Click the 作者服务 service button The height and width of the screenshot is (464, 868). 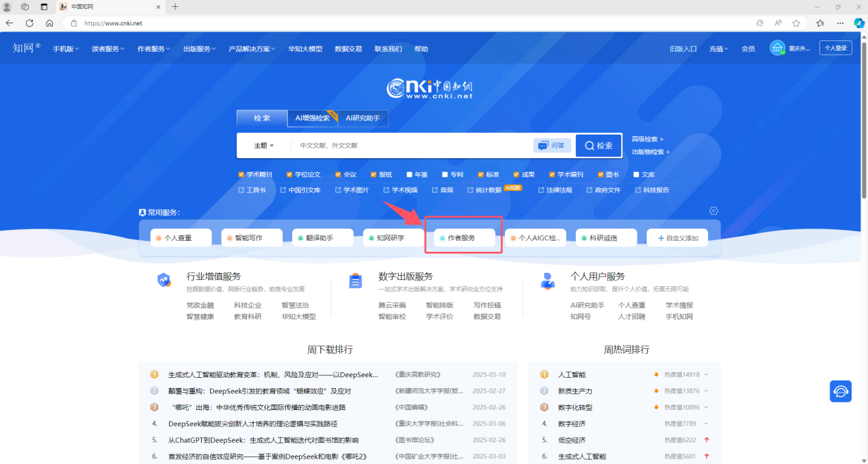tap(464, 237)
